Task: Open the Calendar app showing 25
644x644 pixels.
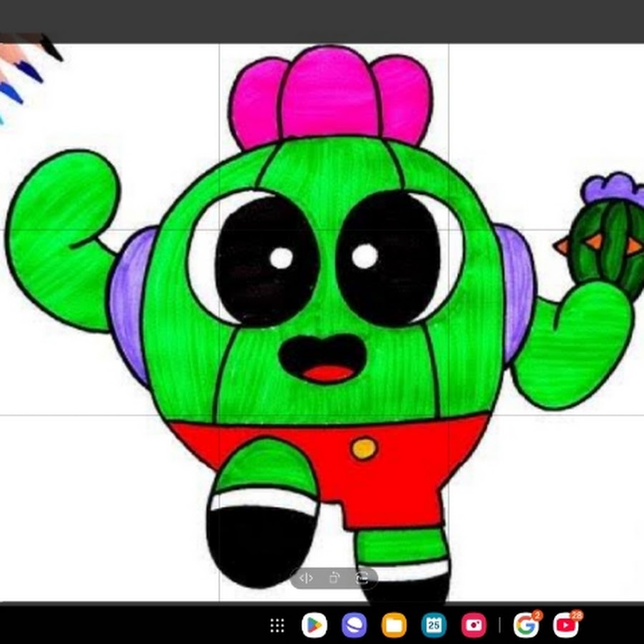Action: (x=434, y=625)
